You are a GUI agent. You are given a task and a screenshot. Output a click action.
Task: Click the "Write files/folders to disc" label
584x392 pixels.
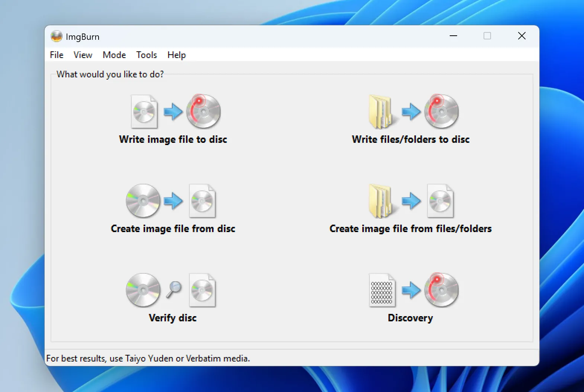tap(411, 139)
